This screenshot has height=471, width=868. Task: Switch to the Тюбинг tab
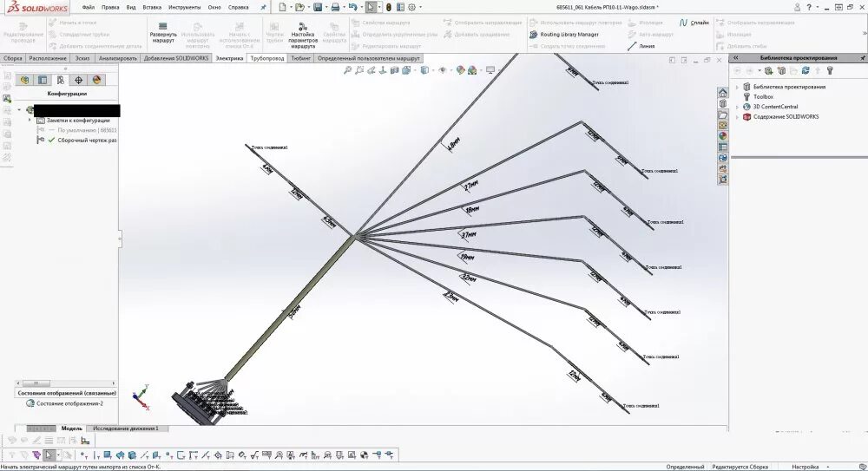coord(300,58)
